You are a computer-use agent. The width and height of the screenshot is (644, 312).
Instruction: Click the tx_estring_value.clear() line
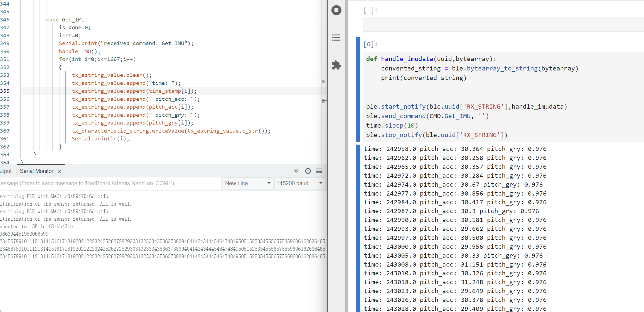(x=112, y=75)
